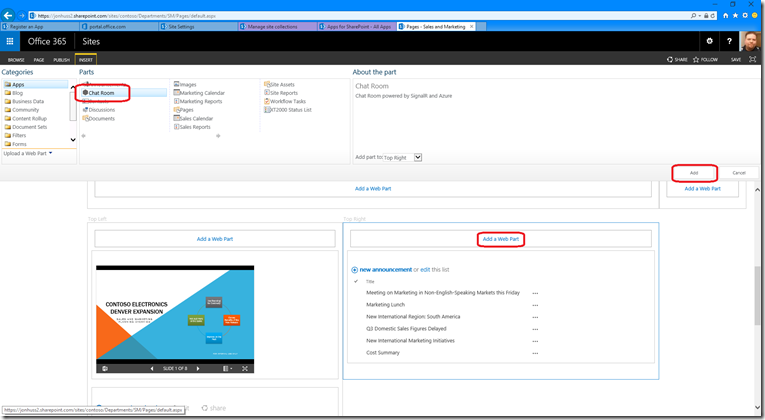Image resolution: width=765 pixels, height=420 pixels.
Task: Click Add a Web Part in Top Right zone
Action: coord(501,239)
